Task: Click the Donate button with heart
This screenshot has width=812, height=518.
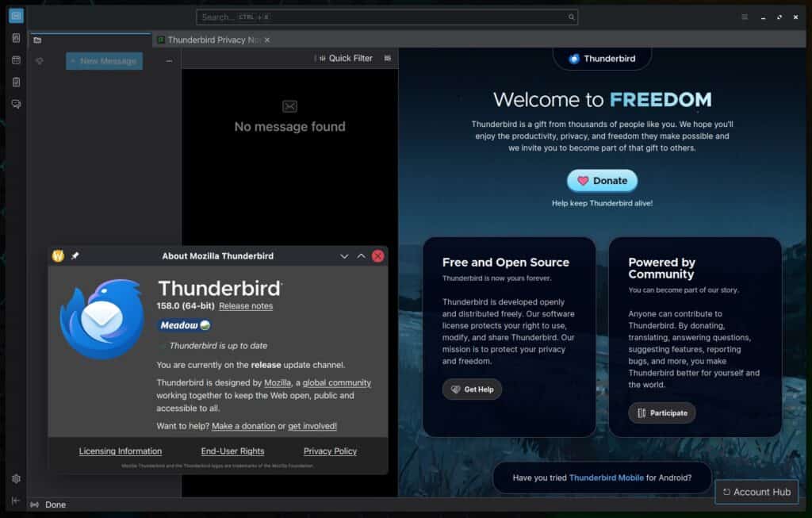Action: click(x=602, y=181)
